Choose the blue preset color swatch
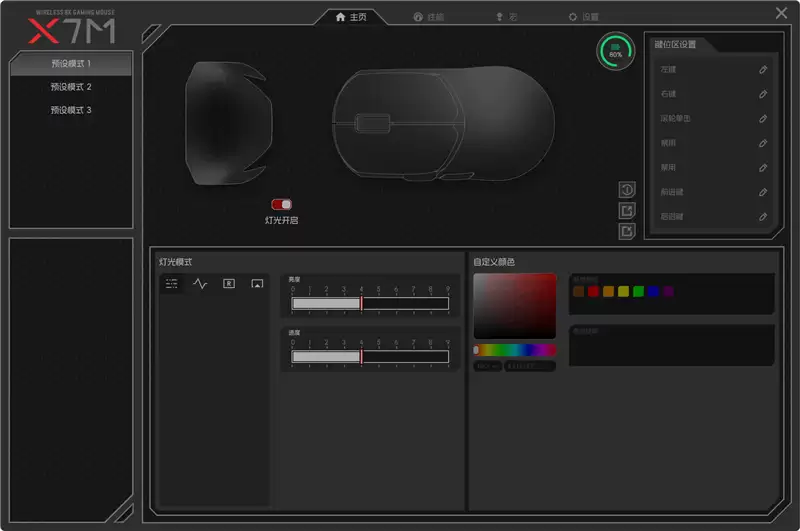Screen dimensions: 800x531 point(653,291)
